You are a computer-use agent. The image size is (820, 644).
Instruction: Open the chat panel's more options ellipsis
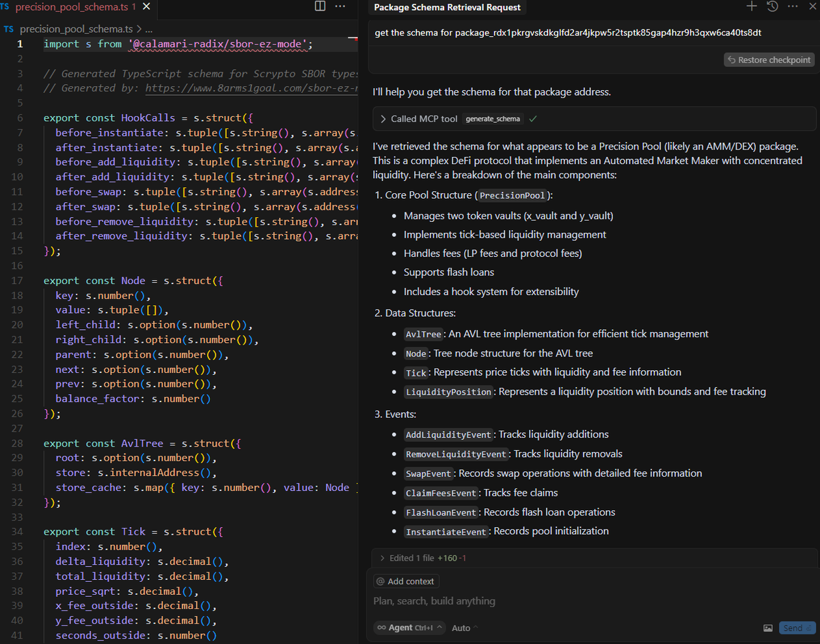(x=793, y=6)
